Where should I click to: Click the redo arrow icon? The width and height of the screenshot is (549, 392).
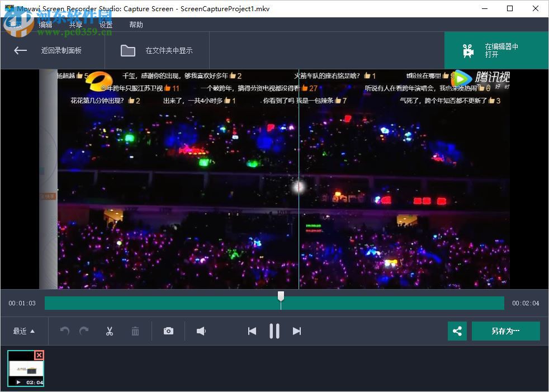coord(84,331)
